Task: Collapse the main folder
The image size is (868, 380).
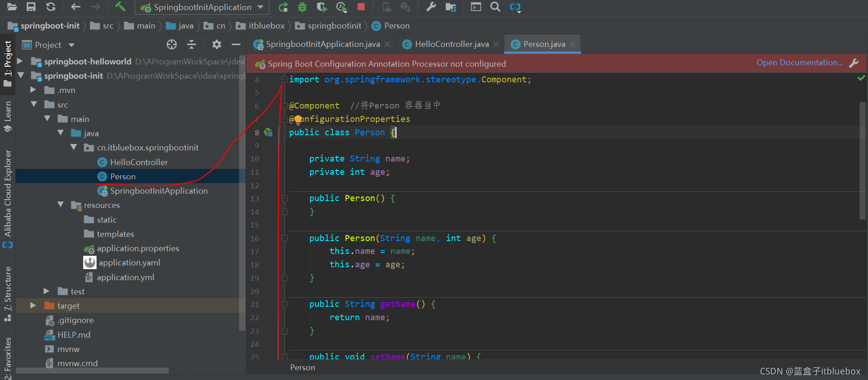Action: 47,119
